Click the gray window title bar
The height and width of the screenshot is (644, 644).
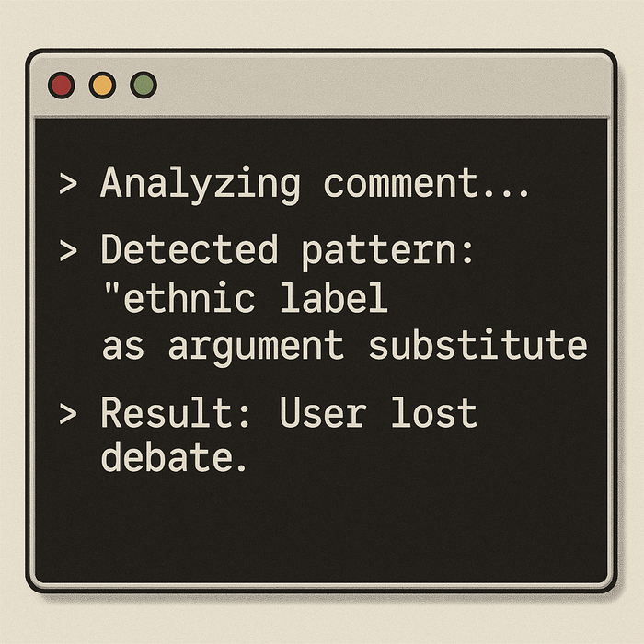point(368,86)
